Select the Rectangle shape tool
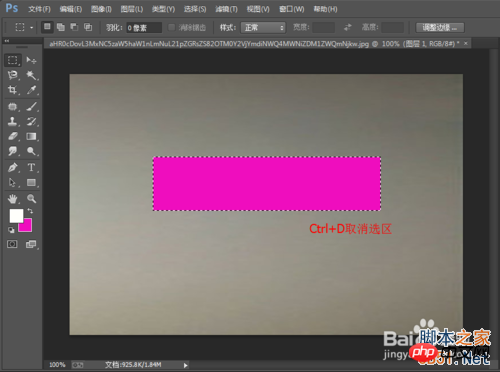This screenshot has width=500, height=372. (31, 182)
